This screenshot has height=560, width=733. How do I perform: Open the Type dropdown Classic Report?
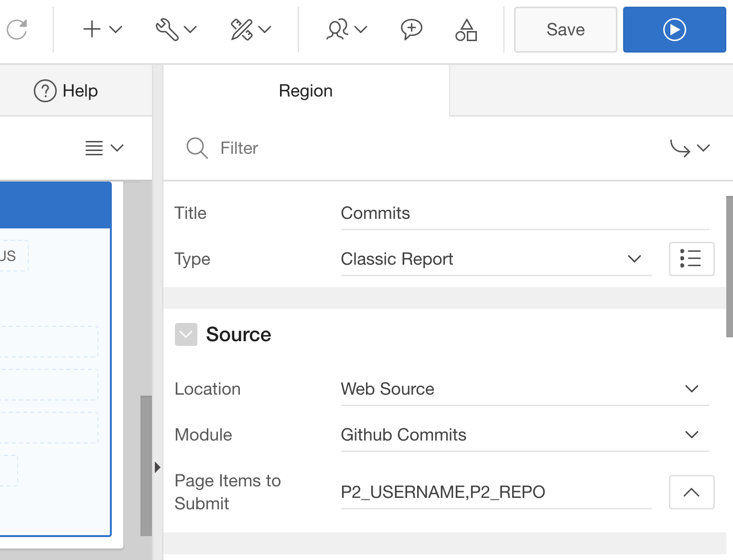click(496, 259)
